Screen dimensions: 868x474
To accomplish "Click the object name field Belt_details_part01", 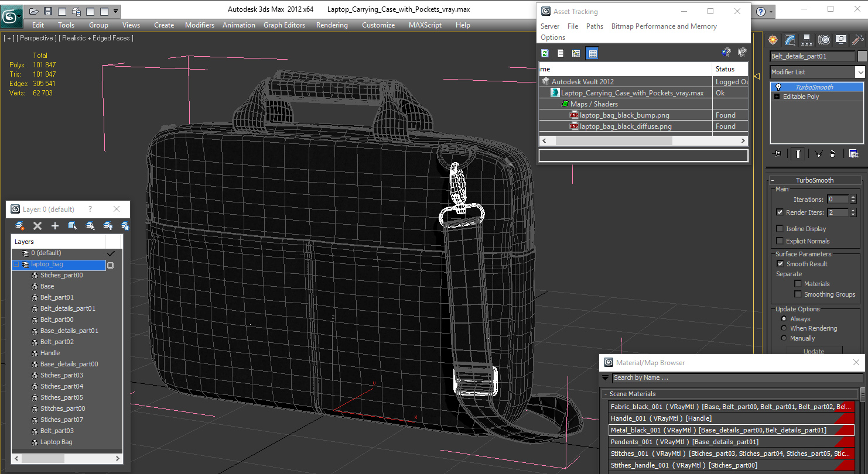I will [x=812, y=56].
